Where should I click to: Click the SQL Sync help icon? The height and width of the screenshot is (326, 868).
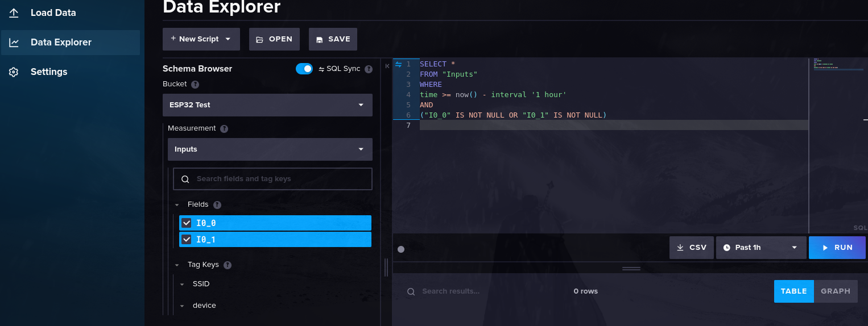coord(369,69)
